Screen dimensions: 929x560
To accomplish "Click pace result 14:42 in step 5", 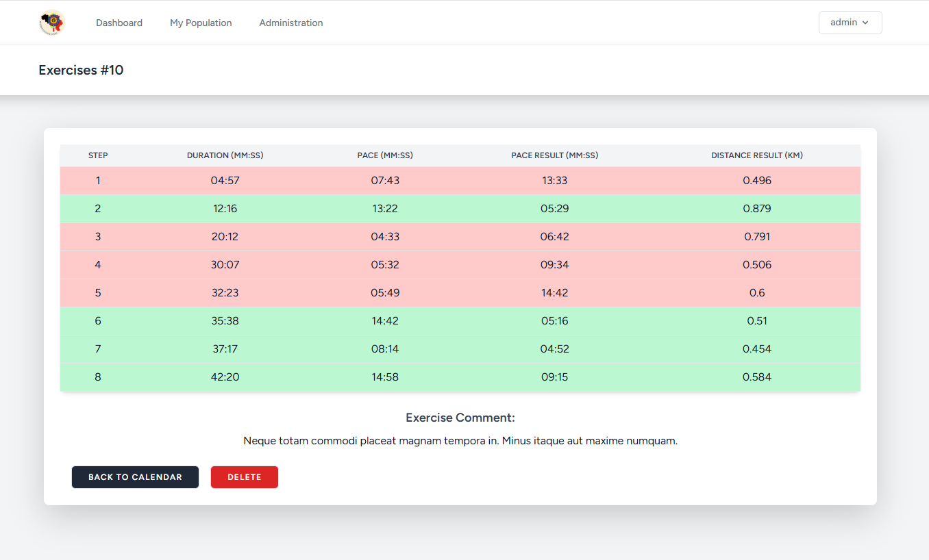I will [x=554, y=293].
